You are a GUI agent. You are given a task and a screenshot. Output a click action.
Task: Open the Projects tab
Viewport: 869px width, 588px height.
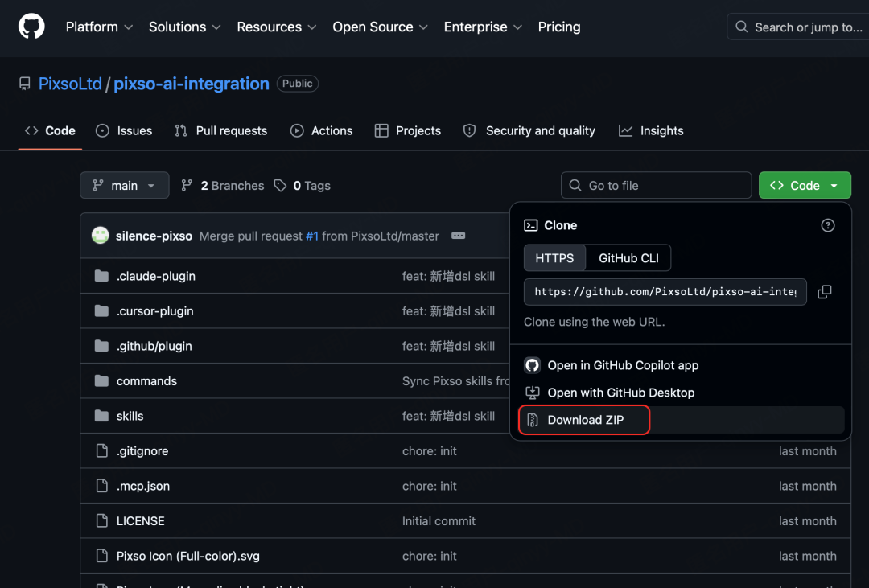pos(408,131)
